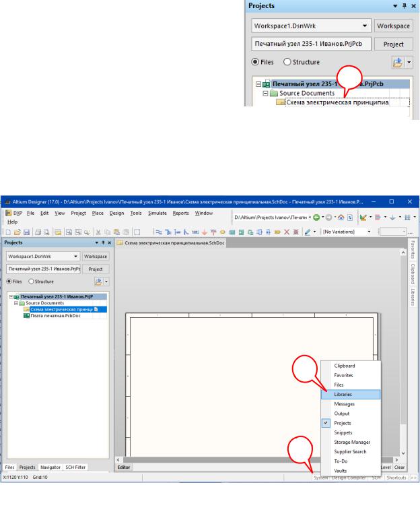Click the Paste toolbar icon

(116, 232)
